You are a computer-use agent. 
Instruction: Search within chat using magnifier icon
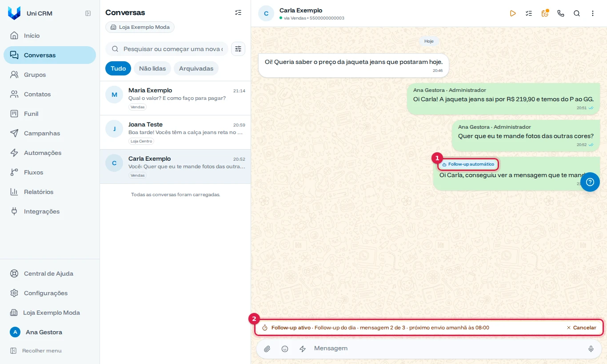point(577,13)
